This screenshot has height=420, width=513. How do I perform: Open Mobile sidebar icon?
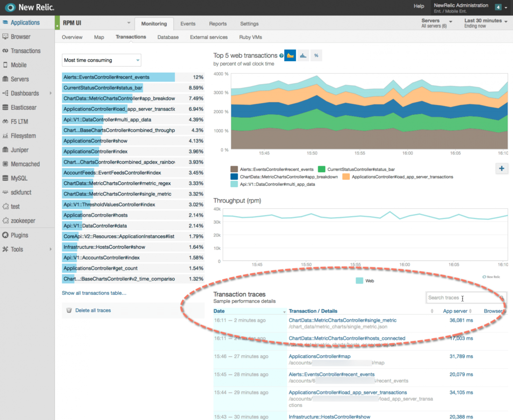[5, 65]
